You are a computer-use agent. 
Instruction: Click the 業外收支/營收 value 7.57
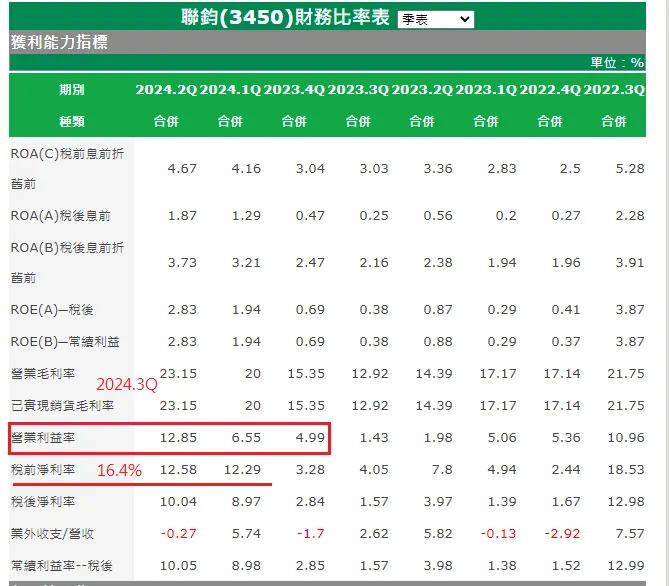(630, 534)
